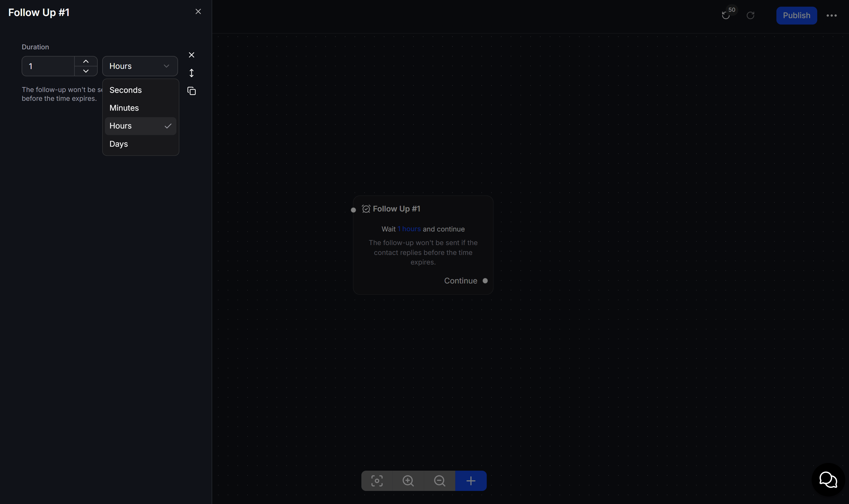Decrease duration value with down arrow

[86, 71]
